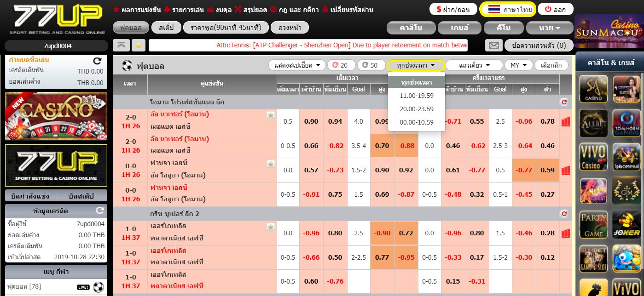644x296 pixels.
Task: Toggle favorite star for Fanja SC match
Action: click(271, 164)
